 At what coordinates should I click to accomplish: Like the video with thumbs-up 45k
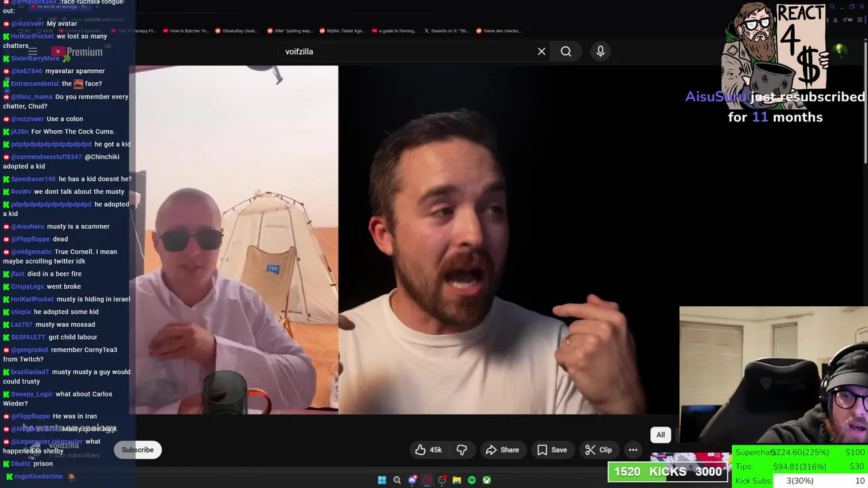pyautogui.click(x=428, y=449)
